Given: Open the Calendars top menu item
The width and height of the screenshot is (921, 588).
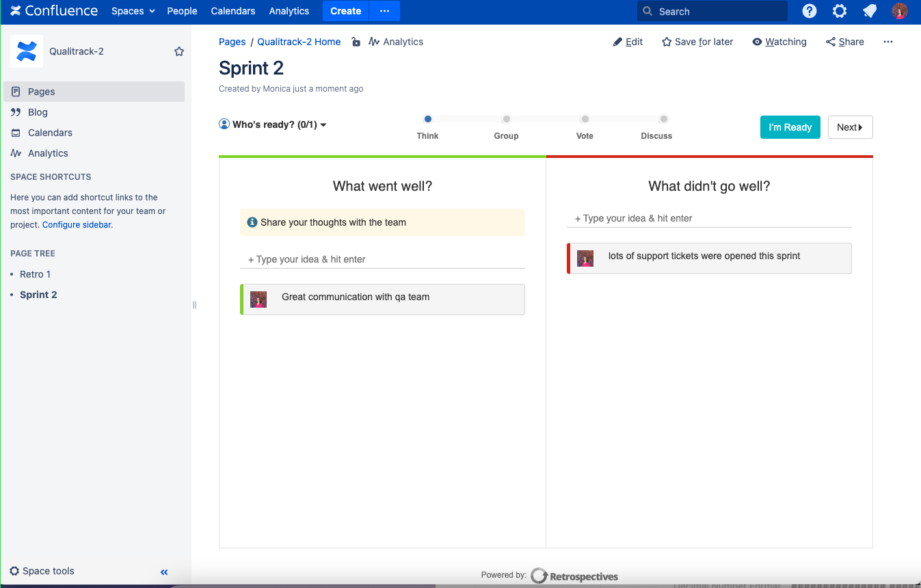Looking at the screenshot, I should [233, 11].
